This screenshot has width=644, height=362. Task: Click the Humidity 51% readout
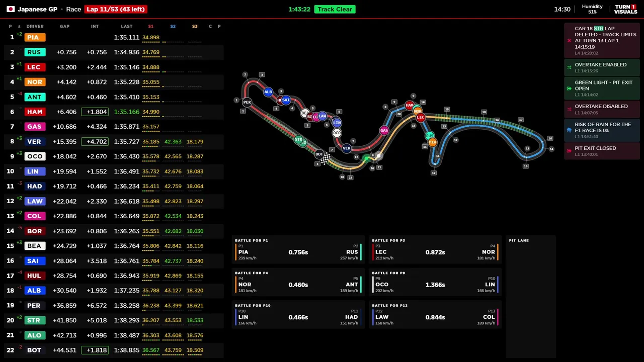[592, 9]
